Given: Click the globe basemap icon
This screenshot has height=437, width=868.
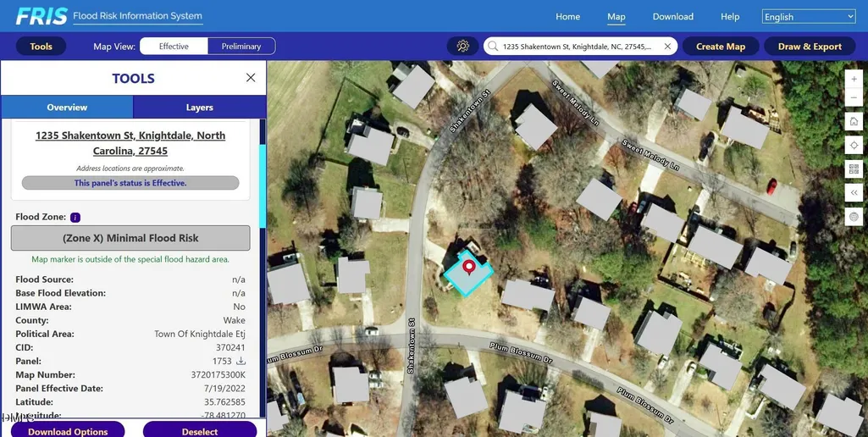Looking at the screenshot, I should tap(854, 217).
